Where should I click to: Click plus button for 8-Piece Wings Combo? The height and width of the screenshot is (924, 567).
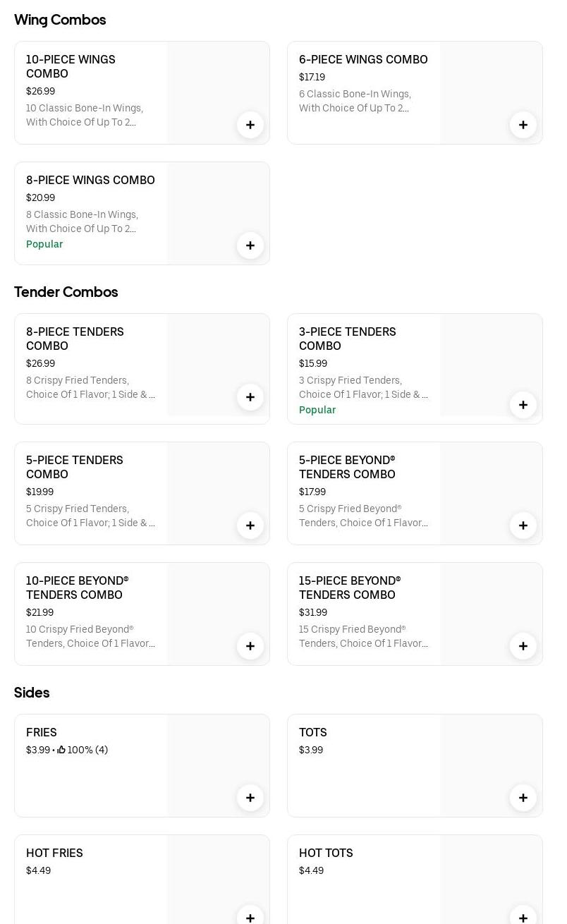click(250, 245)
